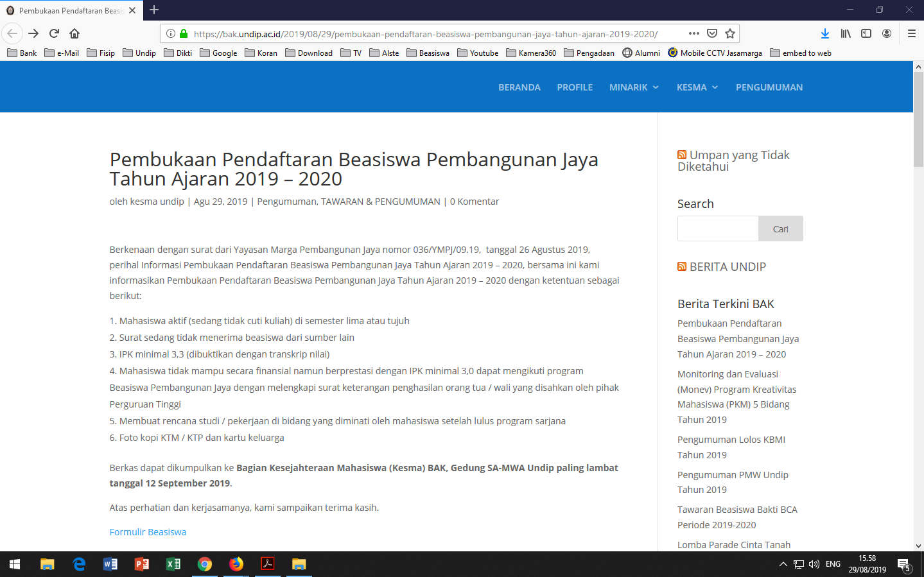The height and width of the screenshot is (577, 924).
Task: Open the Formulir Beasiswa link
Action: click(148, 532)
